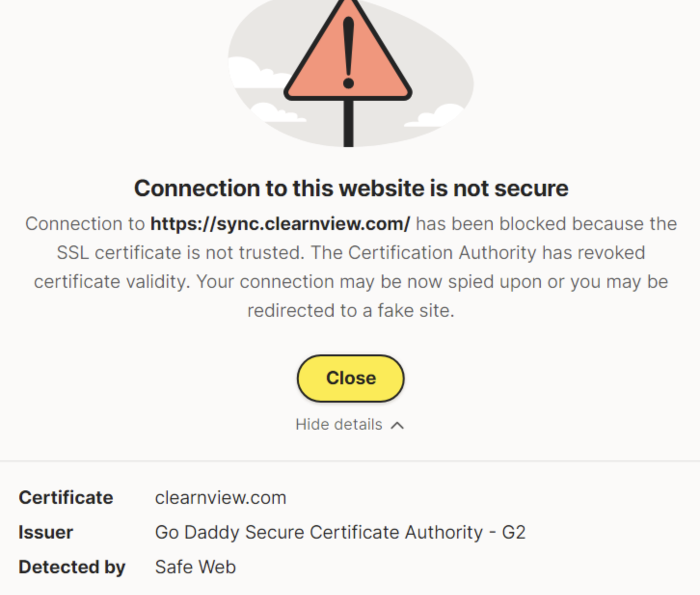The image size is (700, 595).
Task: Click the upward chevron next to Hide details
Action: [x=397, y=425]
